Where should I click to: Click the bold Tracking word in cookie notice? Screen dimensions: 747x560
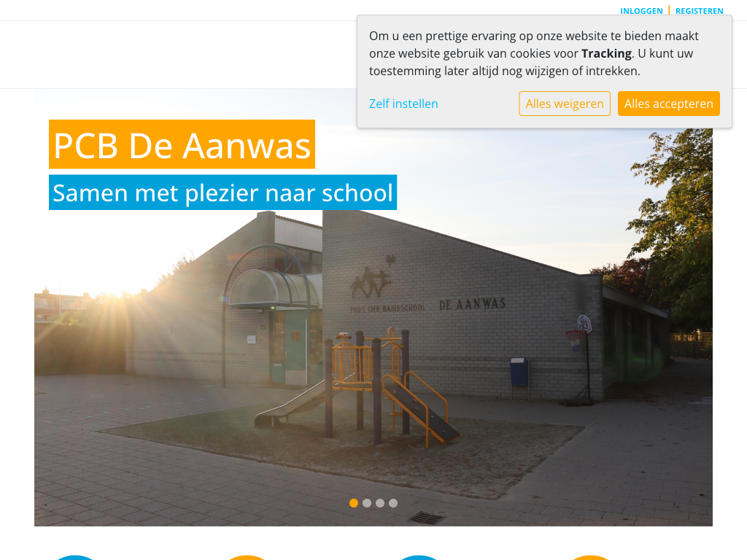(x=606, y=53)
